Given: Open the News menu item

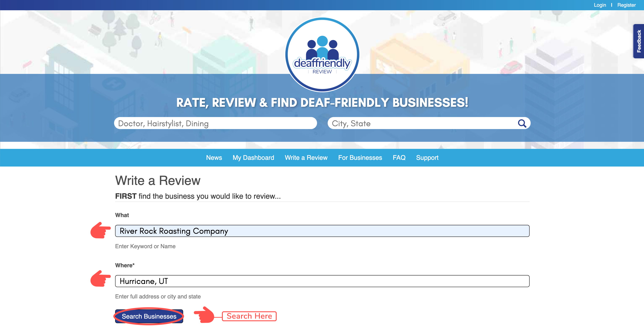Looking at the screenshot, I should pos(214,158).
